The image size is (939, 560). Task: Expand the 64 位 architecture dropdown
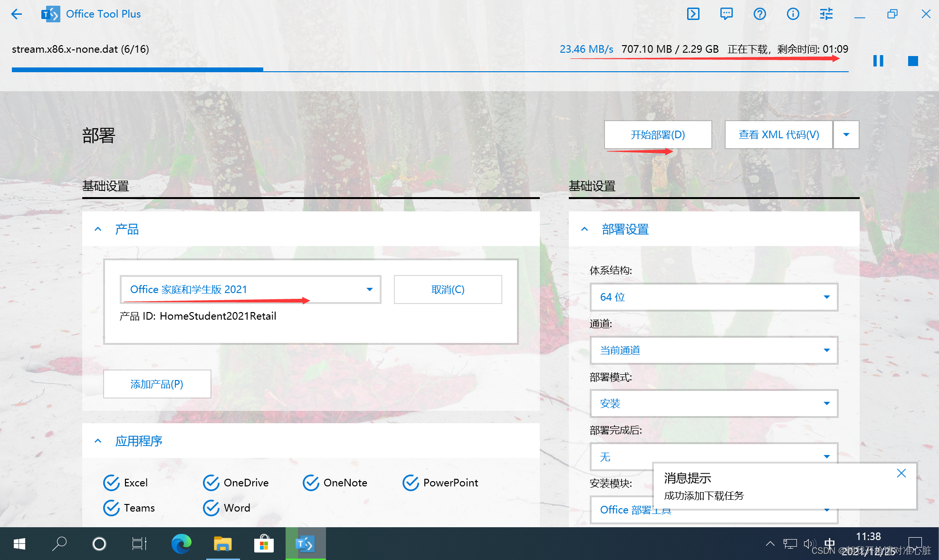pos(714,297)
